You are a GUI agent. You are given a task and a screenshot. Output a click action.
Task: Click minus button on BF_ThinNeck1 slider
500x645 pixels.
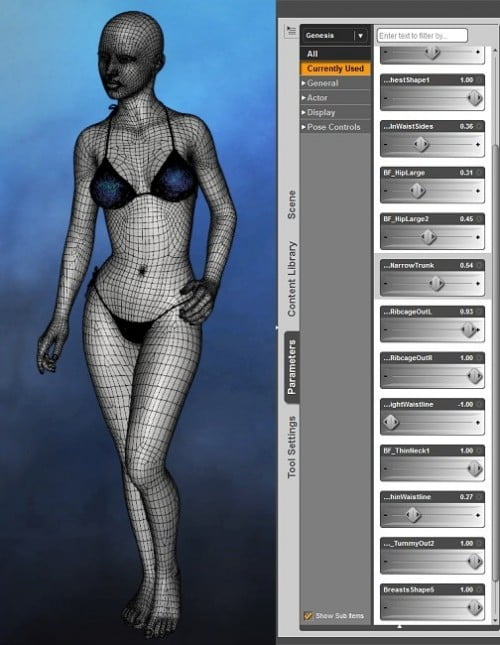(385, 469)
